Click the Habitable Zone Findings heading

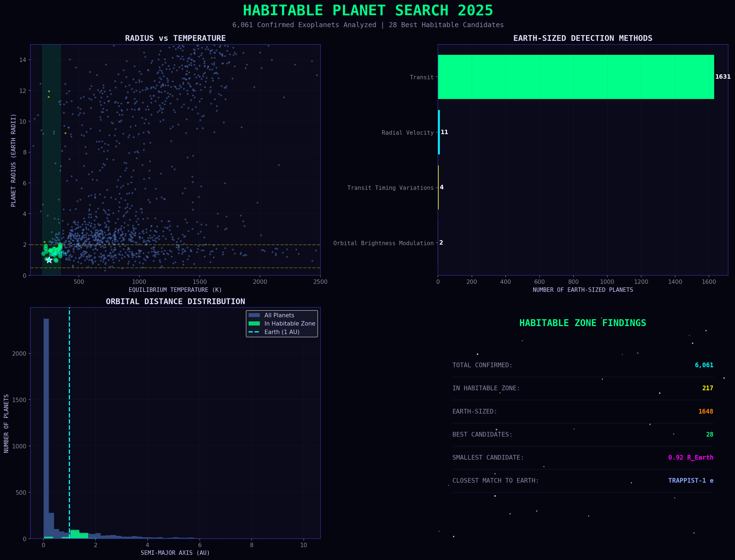click(583, 323)
